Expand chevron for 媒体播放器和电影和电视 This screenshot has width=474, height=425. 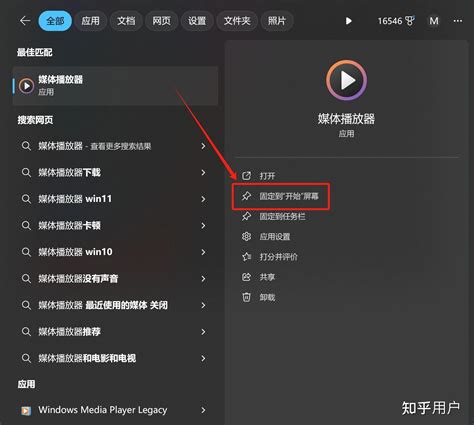pyautogui.click(x=203, y=358)
